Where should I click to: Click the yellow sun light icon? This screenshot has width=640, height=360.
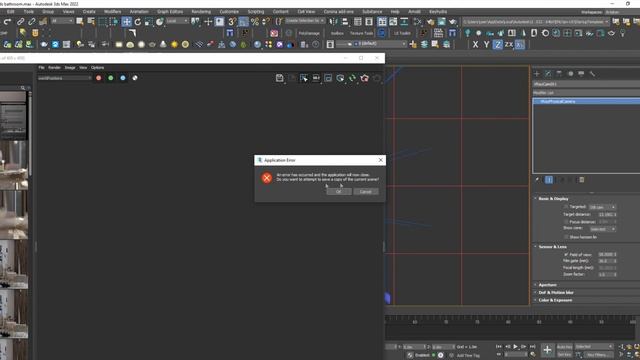tap(174, 44)
